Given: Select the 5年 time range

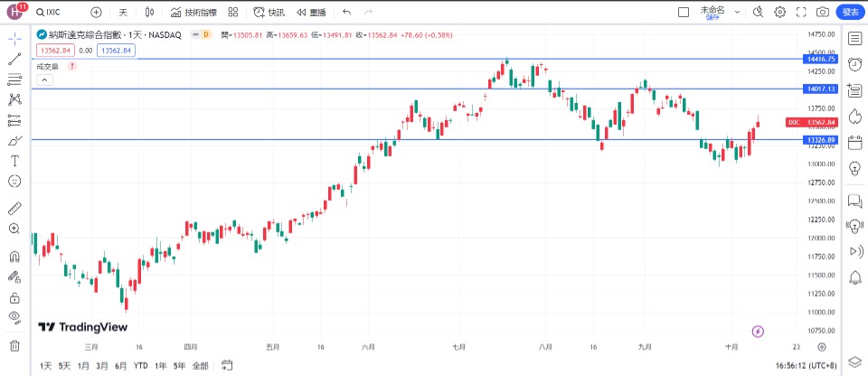Looking at the screenshot, I should click(x=180, y=365).
